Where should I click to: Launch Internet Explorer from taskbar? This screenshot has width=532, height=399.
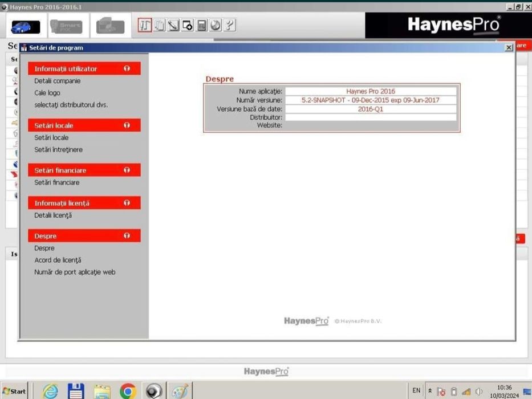[50, 391]
